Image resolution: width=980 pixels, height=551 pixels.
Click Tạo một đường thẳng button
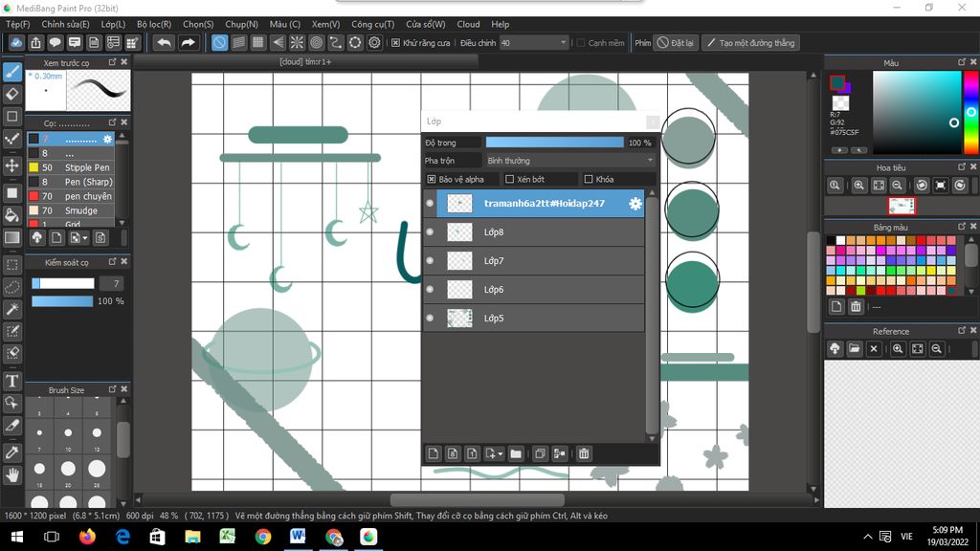tap(750, 42)
